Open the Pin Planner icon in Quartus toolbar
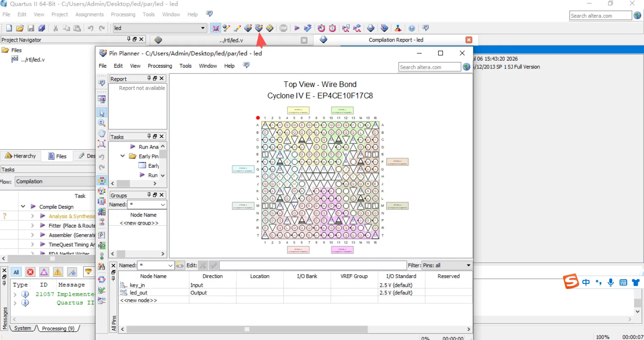 259,28
